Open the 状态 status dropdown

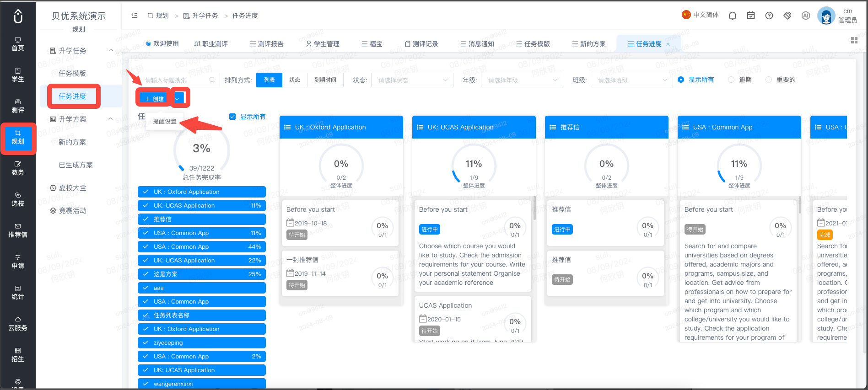coord(412,80)
